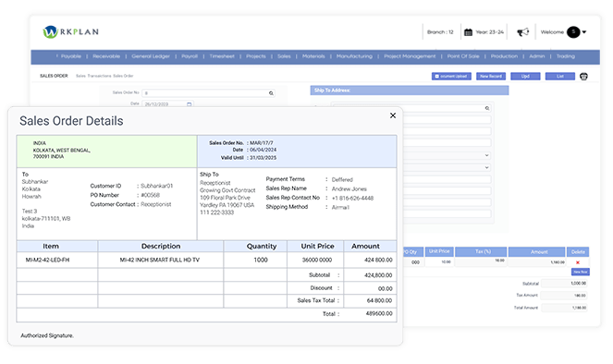
Task: Open the General Ledger menu
Action: click(x=151, y=56)
